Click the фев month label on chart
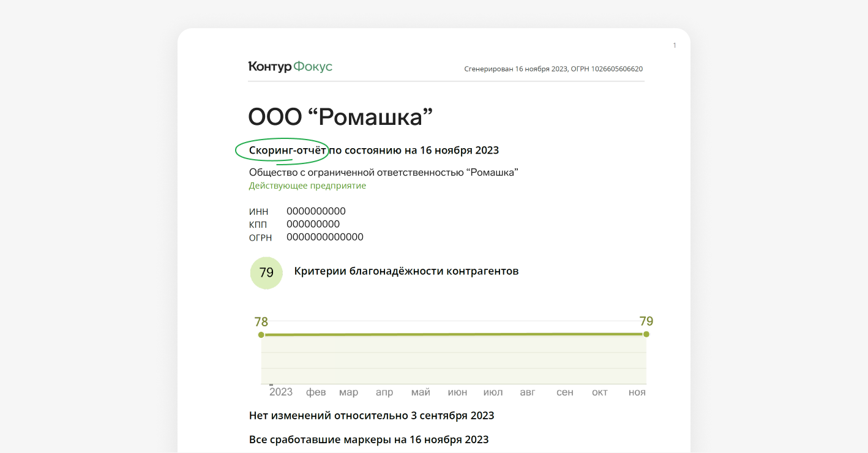868x453 pixels. pos(316,392)
